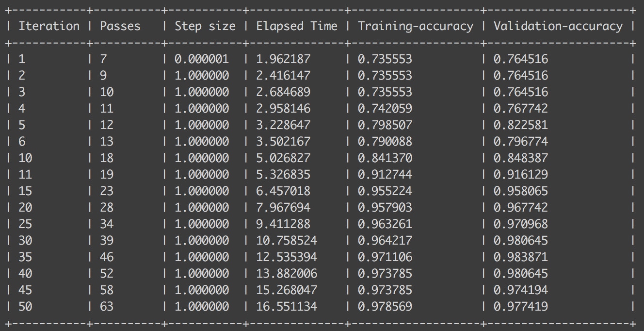Select elapsed time value 7.967694
This screenshot has width=644, height=331.
(x=283, y=208)
